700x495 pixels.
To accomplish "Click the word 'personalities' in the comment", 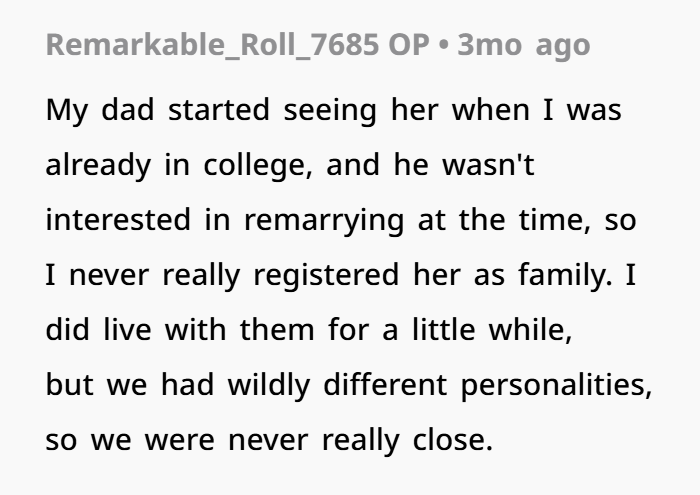I will click(556, 385).
